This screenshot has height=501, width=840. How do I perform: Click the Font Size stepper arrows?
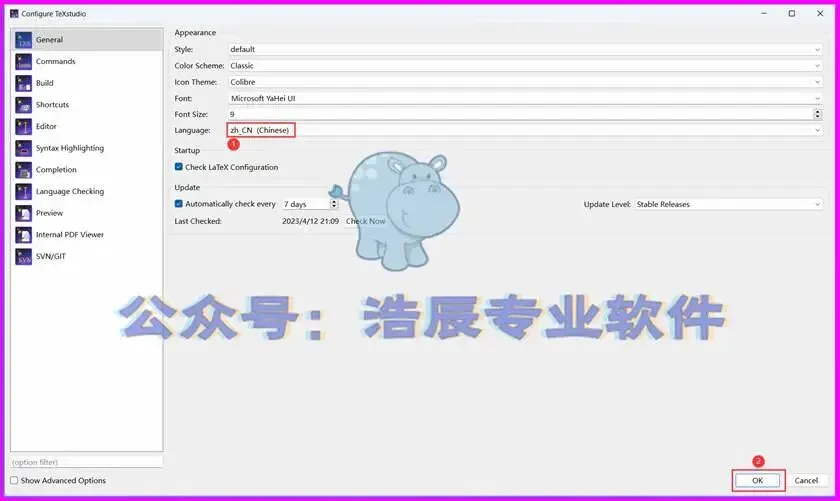point(818,114)
